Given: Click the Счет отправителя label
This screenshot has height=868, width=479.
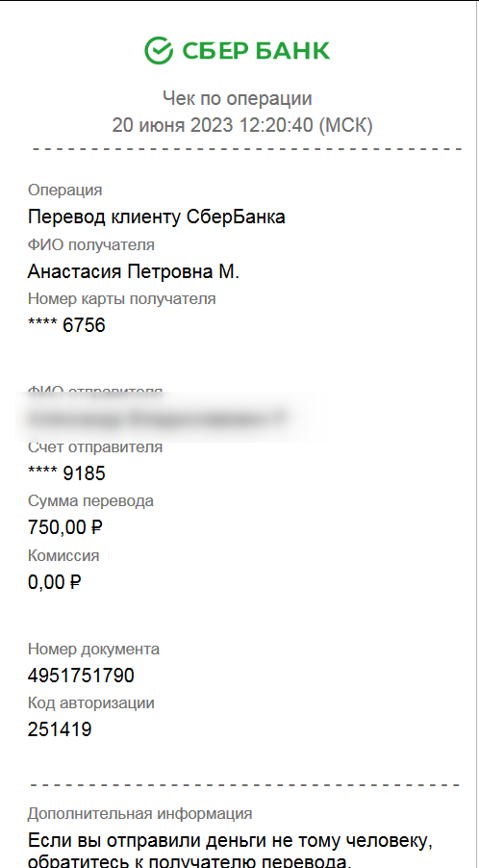Looking at the screenshot, I should click(x=95, y=447).
